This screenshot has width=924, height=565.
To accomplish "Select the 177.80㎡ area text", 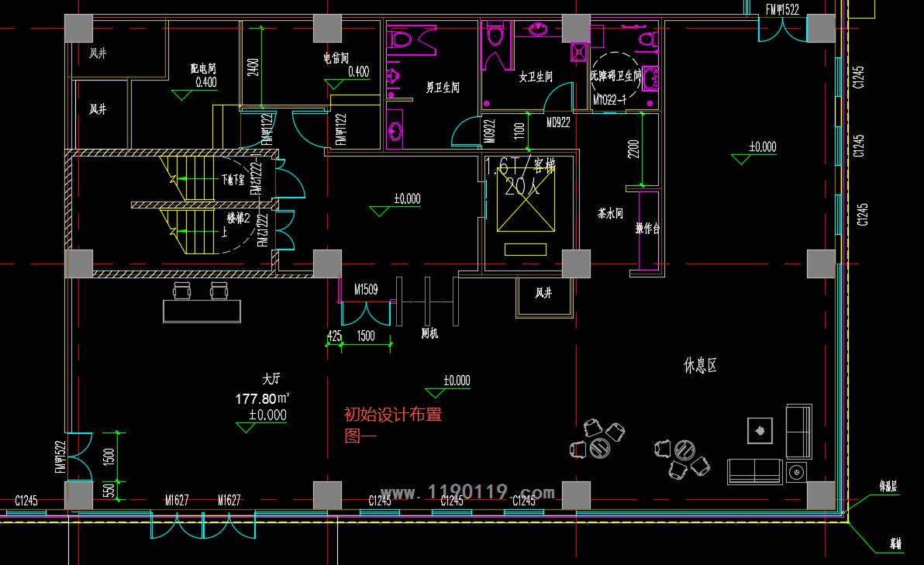I will (262, 398).
